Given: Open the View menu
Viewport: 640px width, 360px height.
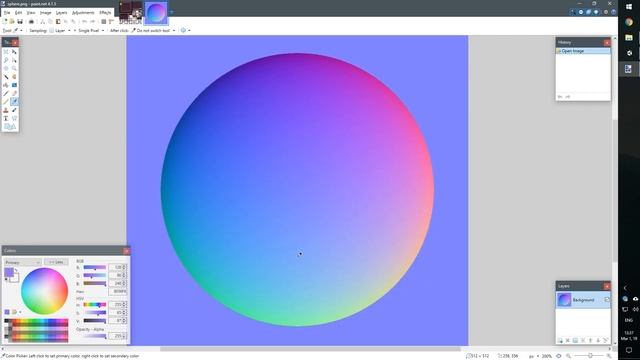Looking at the screenshot, I should [31, 13].
